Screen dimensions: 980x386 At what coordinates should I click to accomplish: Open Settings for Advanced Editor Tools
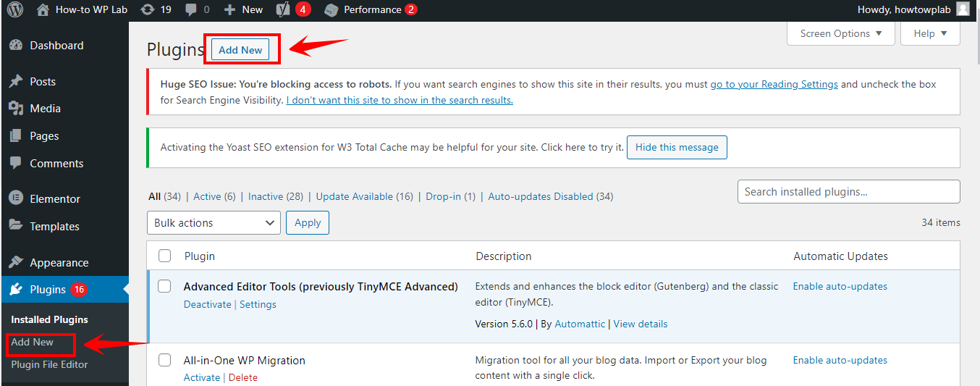pyautogui.click(x=258, y=304)
